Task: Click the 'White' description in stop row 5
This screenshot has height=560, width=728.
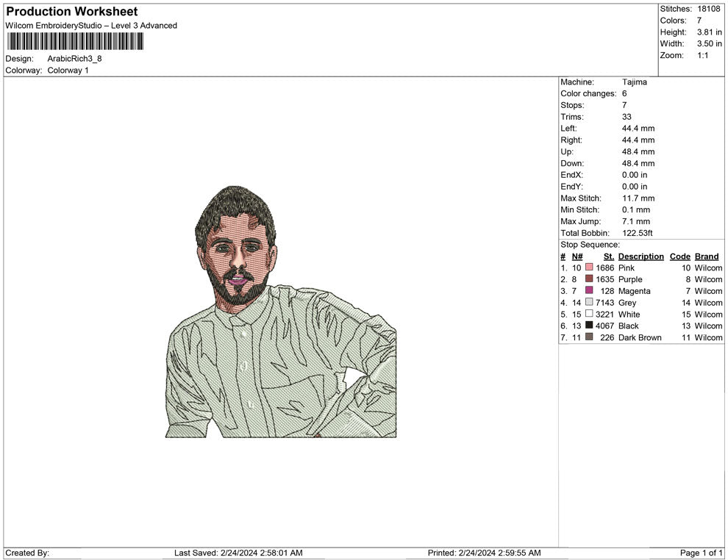Action: 629,314
